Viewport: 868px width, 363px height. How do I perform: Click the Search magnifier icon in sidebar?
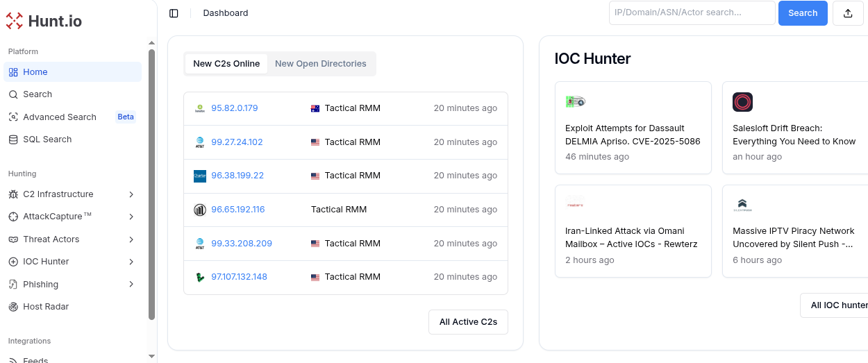[x=13, y=94]
